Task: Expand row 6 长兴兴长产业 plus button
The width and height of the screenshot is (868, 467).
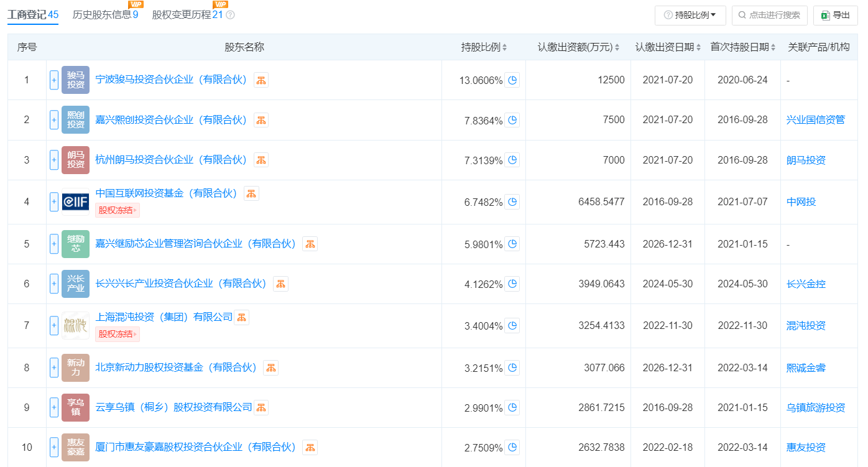Action: click(x=54, y=284)
